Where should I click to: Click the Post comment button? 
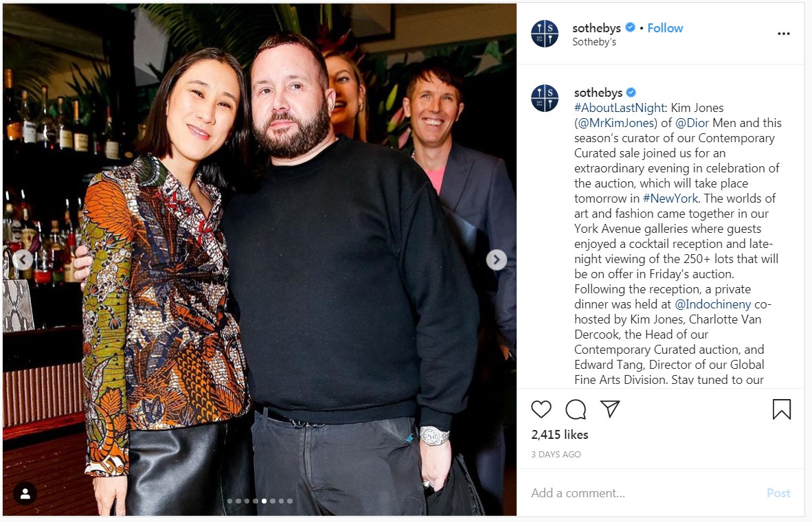(x=778, y=493)
